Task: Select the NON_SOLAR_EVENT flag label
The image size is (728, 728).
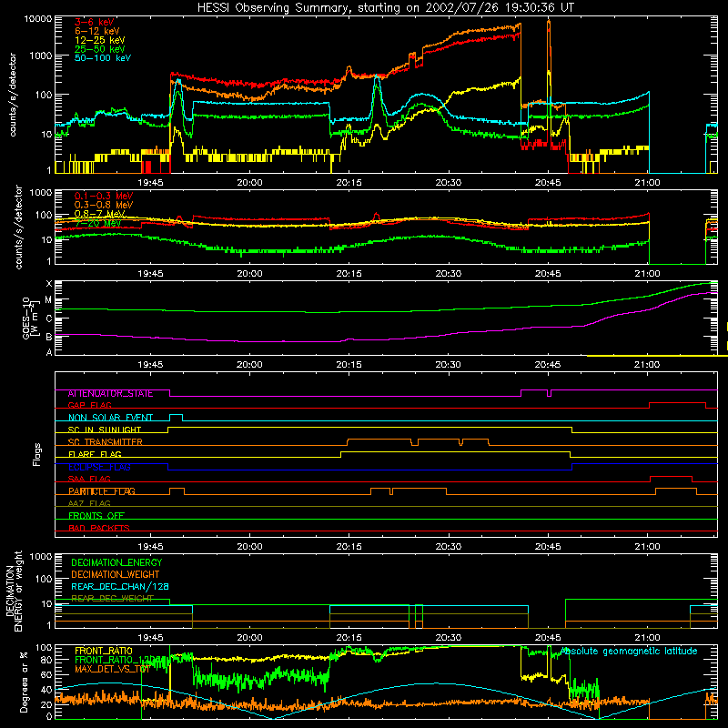Action: (110, 418)
